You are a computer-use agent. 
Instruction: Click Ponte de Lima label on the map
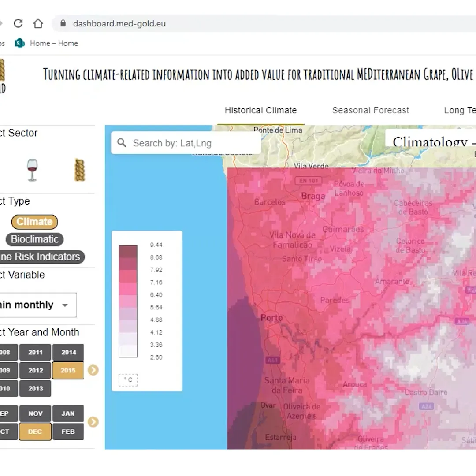(x=278, y=130)
